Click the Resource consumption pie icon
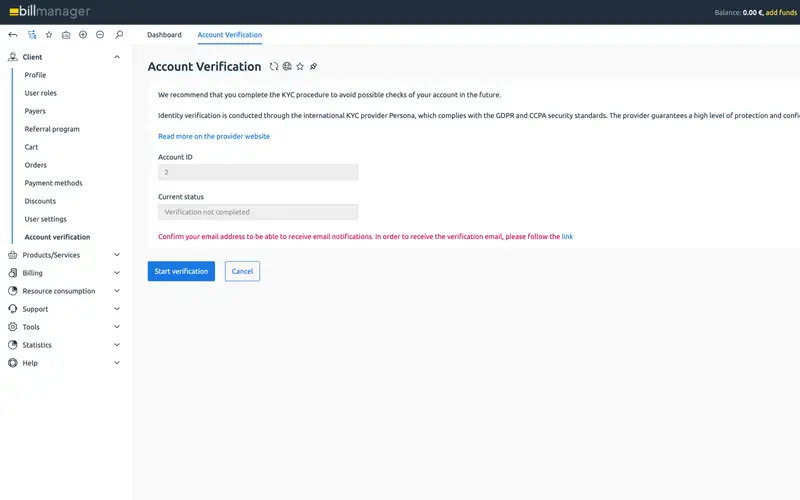Screen dimensions: 800x500 coord(13,291)
